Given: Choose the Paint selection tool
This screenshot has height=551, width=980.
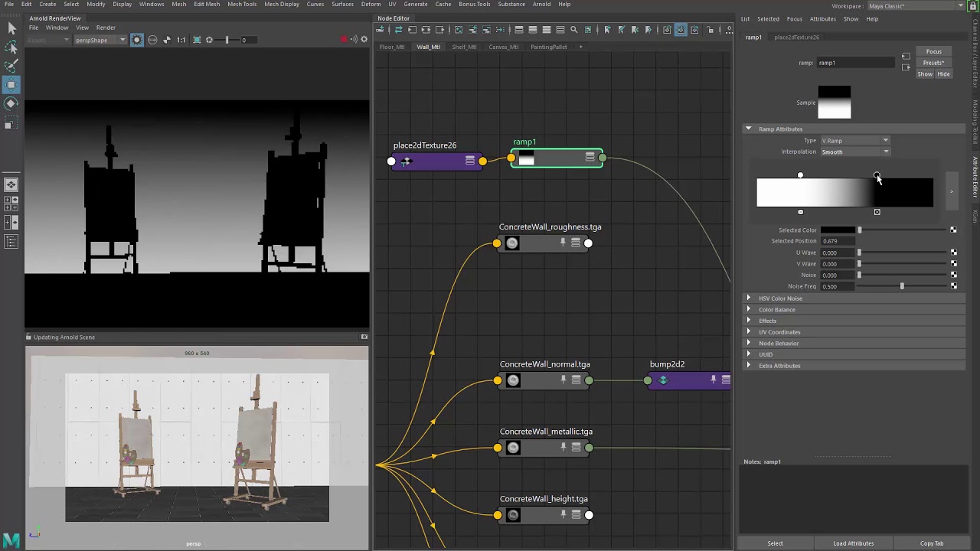Looking at the screenshot, I should pos(11,66).
